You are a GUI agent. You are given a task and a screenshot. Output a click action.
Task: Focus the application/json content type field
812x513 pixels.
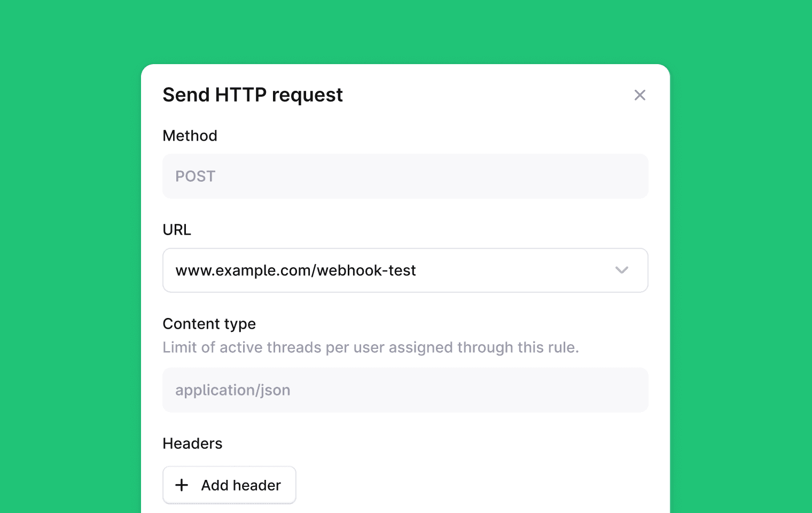405,390
